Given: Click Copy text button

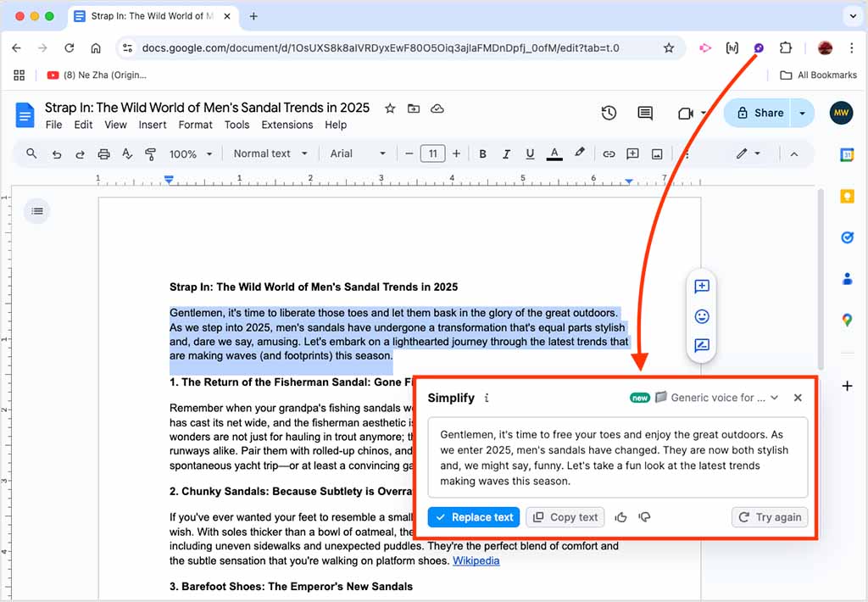Looking at the screenshot, I should point(565,517).
